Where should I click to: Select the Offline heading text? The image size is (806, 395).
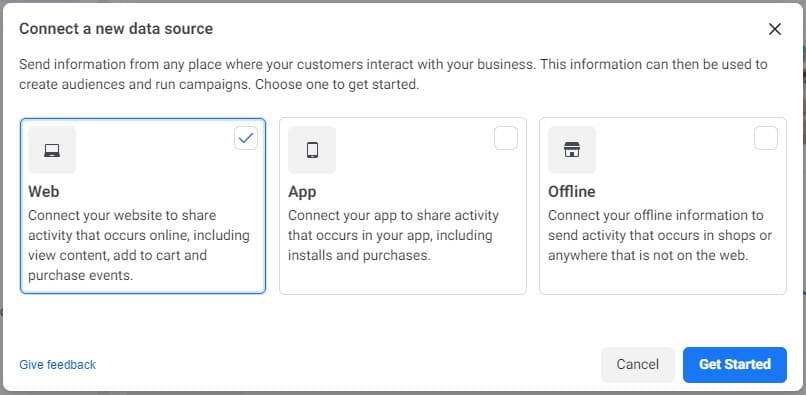(x=572, y=192)
